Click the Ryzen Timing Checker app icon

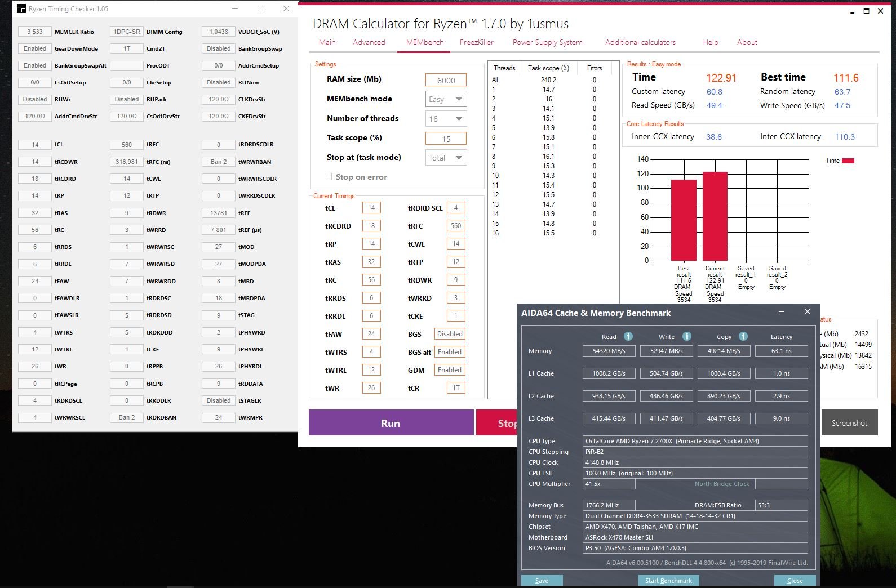click(x=21, y=8)
